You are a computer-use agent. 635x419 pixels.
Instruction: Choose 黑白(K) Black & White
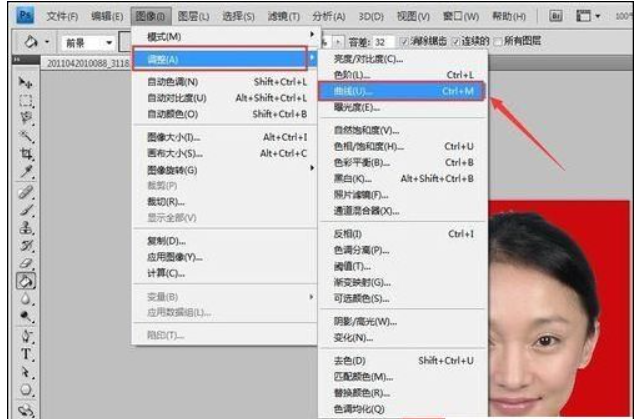tap(404, 179)
